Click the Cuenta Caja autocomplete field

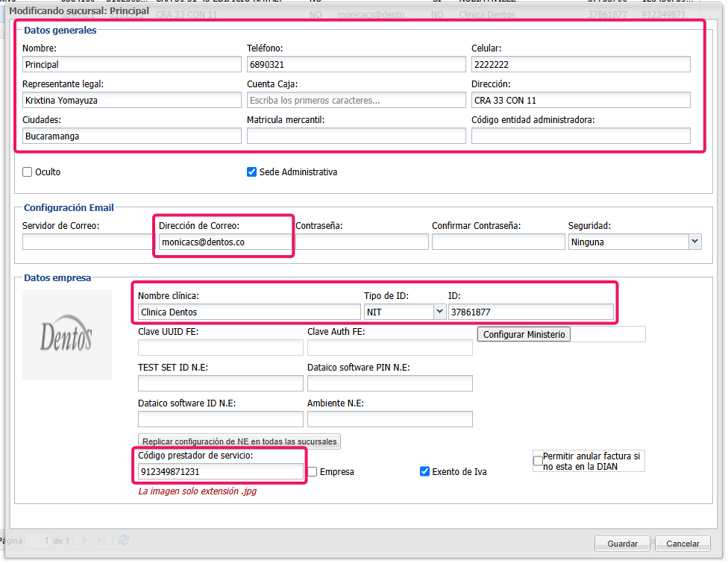(x=356, y=100)
